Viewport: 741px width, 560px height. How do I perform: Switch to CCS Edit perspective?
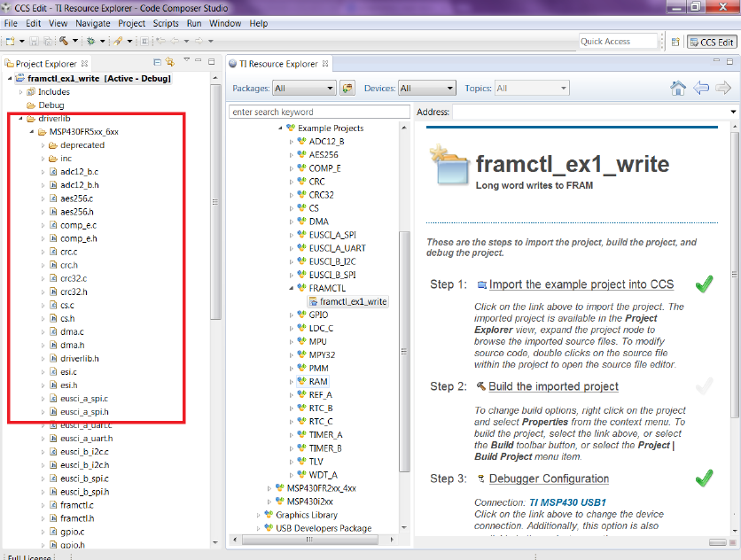[712, 42]
